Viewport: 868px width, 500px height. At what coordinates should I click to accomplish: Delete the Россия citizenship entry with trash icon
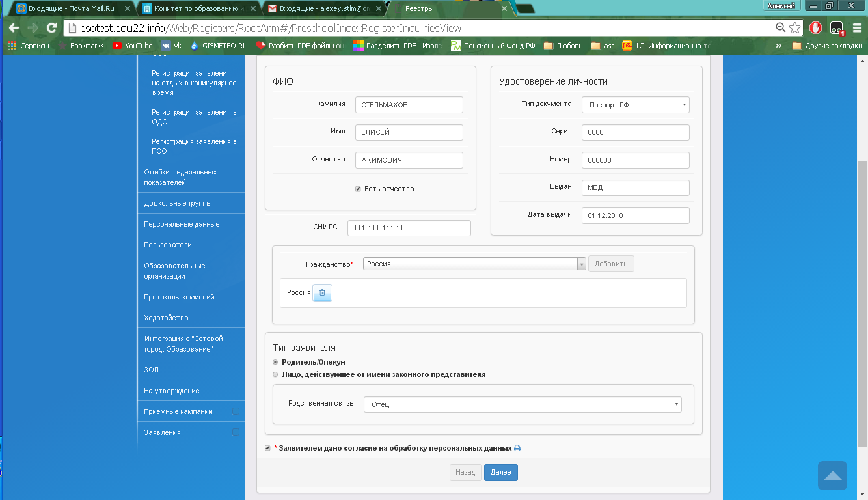point(322,293)
